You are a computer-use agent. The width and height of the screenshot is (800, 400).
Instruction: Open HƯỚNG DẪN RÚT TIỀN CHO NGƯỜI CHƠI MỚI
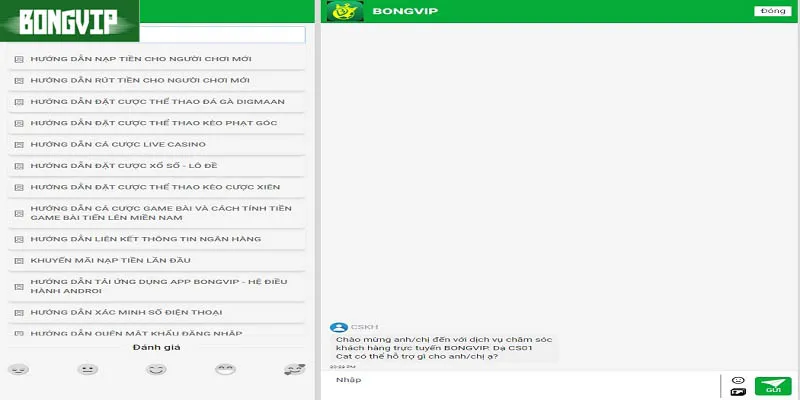[x=157, y=81]
